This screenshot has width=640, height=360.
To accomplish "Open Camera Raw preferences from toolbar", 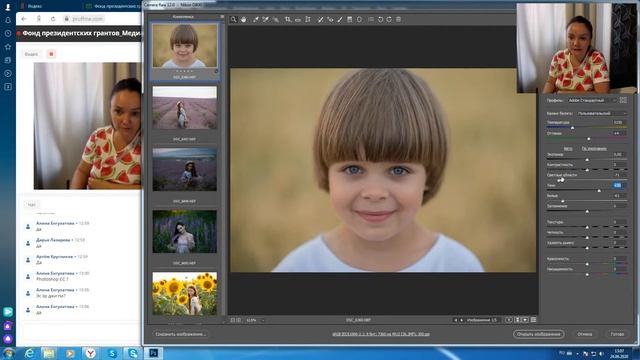I will tap(371, 20).
